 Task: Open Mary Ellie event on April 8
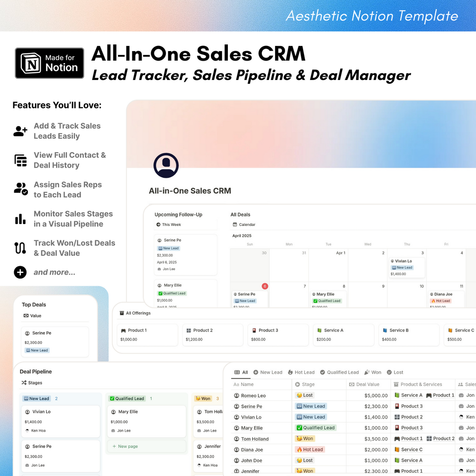point(329,299)
